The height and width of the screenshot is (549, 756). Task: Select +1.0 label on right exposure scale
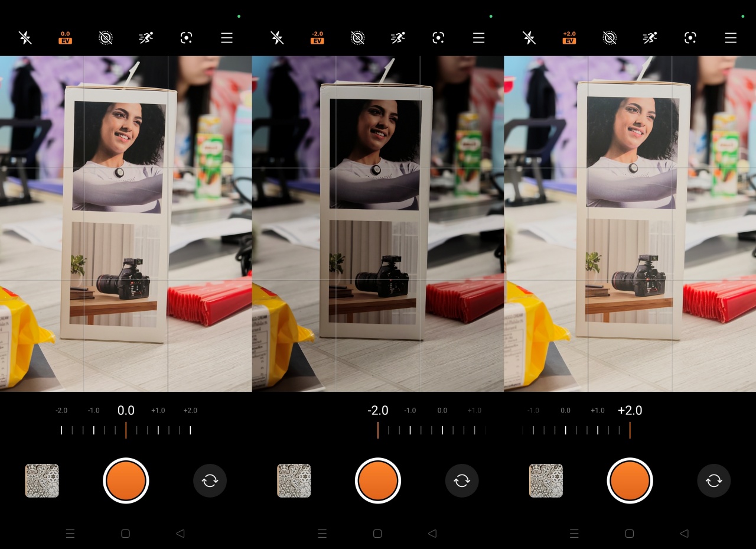tap(597, 411)
